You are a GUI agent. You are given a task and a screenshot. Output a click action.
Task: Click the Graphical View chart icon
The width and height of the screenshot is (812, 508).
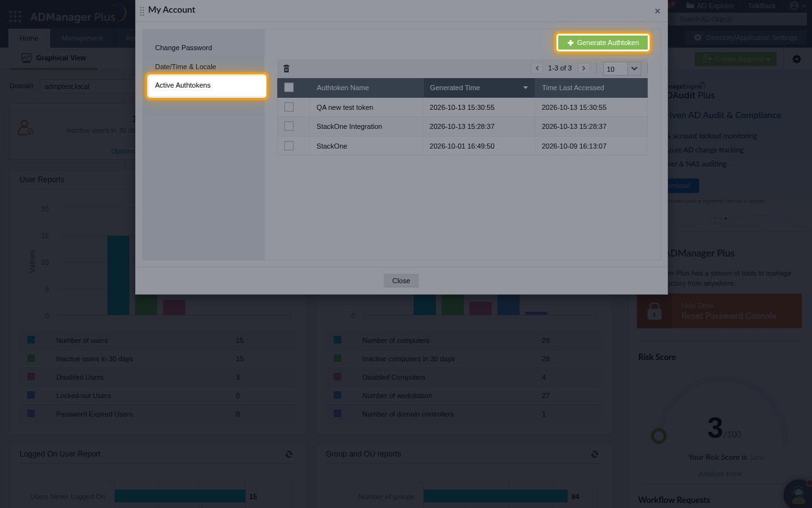click(27, 58)
